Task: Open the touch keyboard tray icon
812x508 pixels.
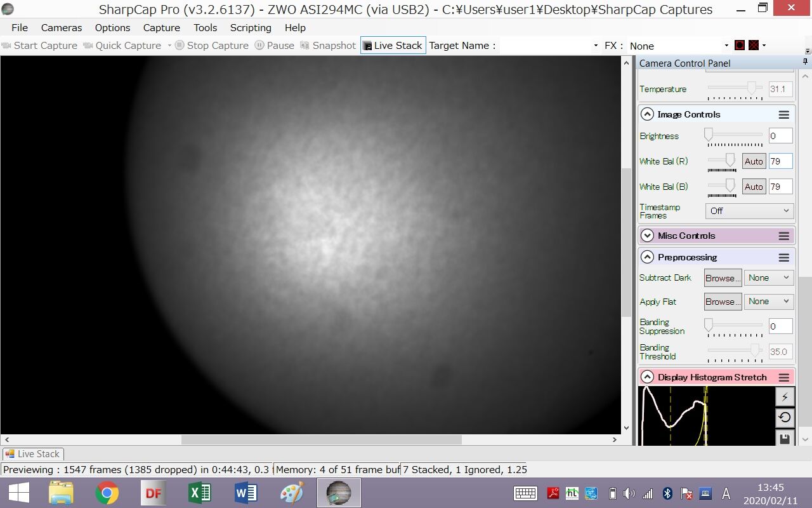Action: (x=526, y=493)
